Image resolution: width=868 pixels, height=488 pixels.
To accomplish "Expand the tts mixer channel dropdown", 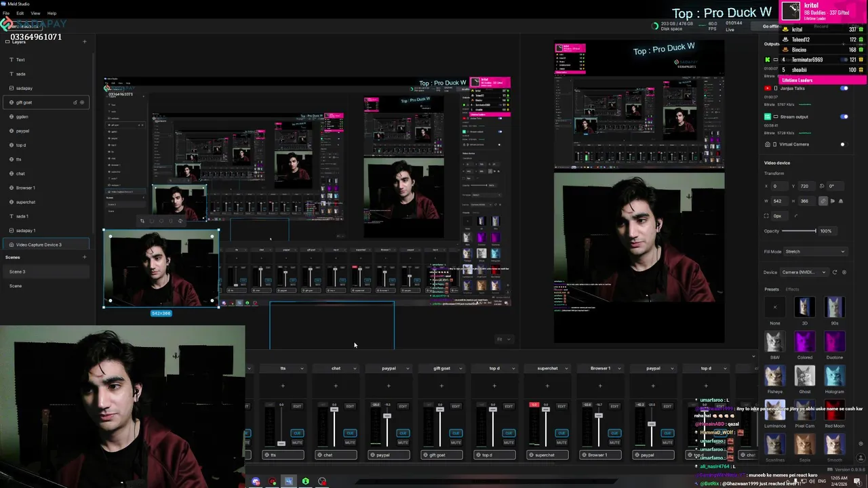I will click(302, 368).
